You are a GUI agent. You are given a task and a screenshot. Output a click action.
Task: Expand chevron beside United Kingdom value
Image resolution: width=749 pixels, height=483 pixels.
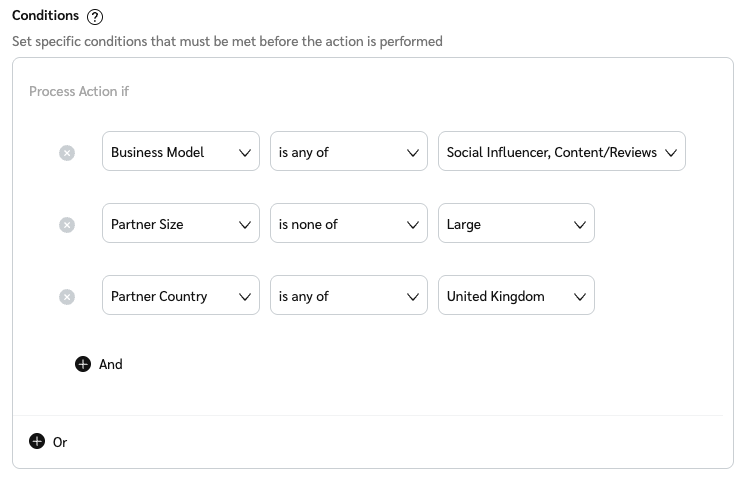coord(579,297)
